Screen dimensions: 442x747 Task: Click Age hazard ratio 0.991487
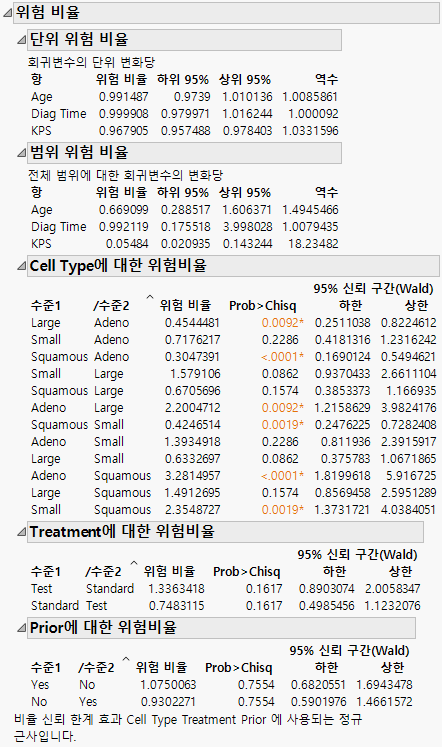(123, 97)
